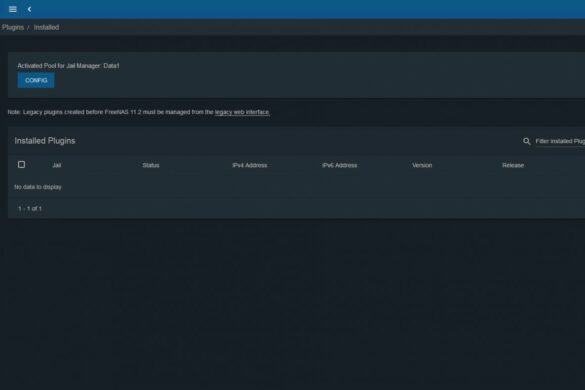Sort by the Status column header
The image size is (585, 390).
151,165
